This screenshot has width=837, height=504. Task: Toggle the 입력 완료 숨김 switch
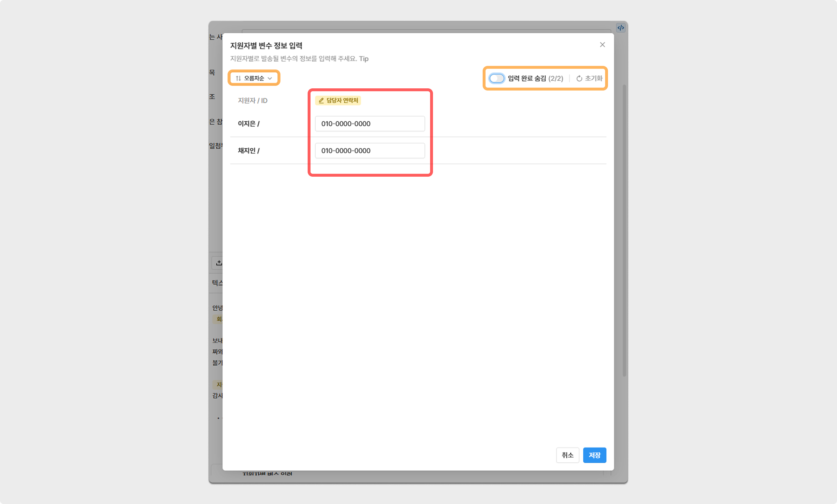pos(496,78)
